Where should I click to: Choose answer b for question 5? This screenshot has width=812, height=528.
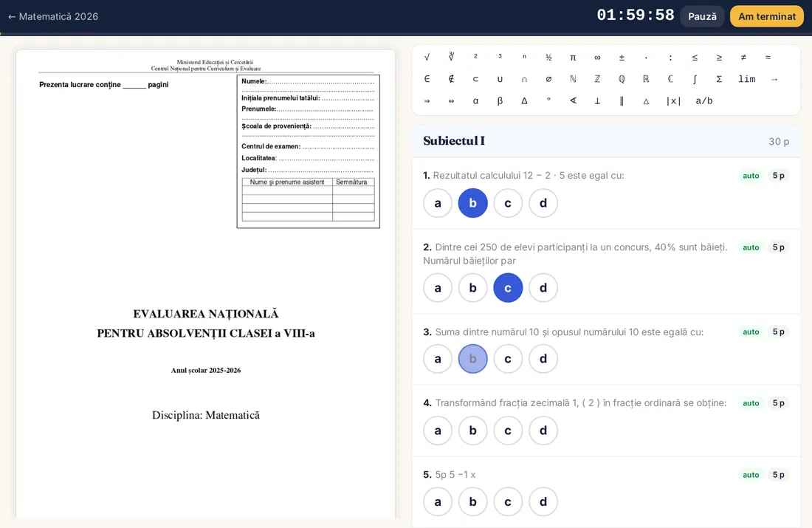[x=472, y=501]
